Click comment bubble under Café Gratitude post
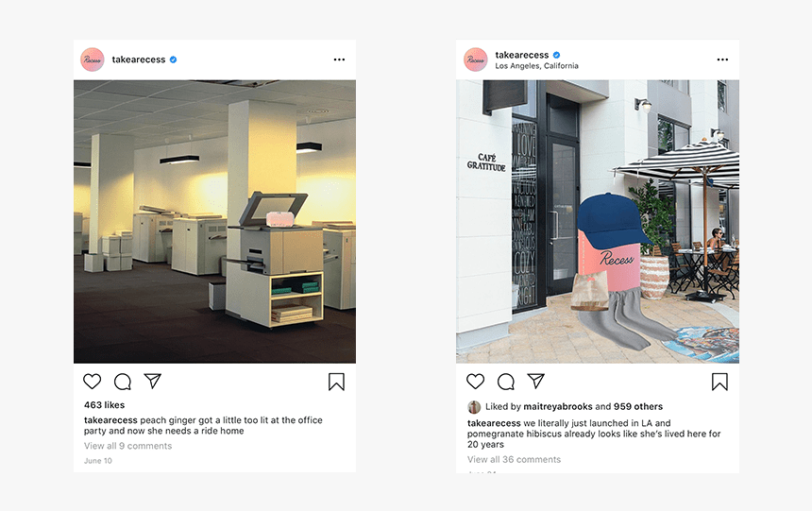812x511 pixels. click(x=506, y=382)
